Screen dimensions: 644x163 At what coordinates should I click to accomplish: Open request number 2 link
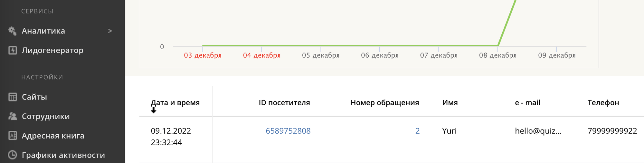pos(418,131)
